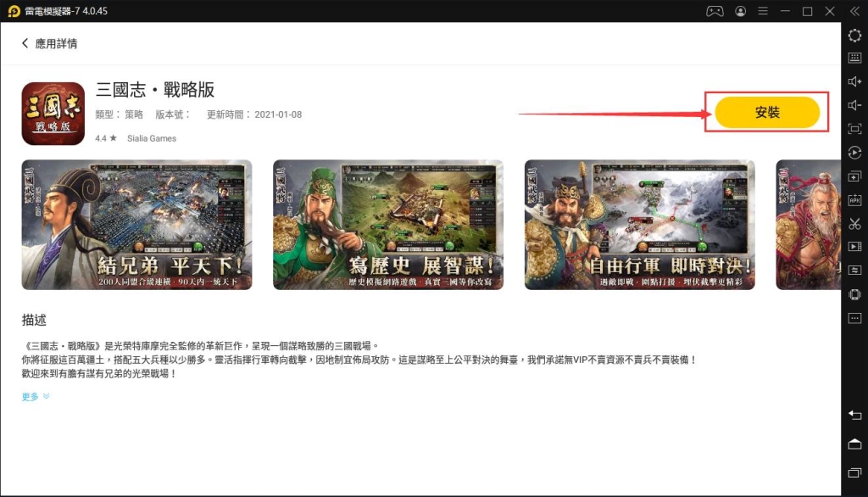Tap the Android home button in sidebar
The width and height of the screenshot is (868, 497).
854,444
